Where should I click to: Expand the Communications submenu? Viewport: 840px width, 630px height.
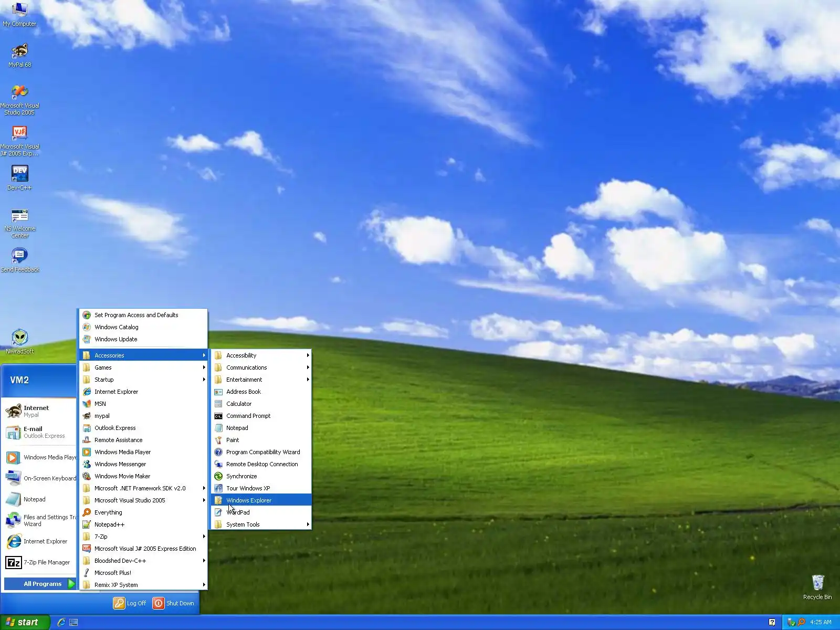coord(261,367)
